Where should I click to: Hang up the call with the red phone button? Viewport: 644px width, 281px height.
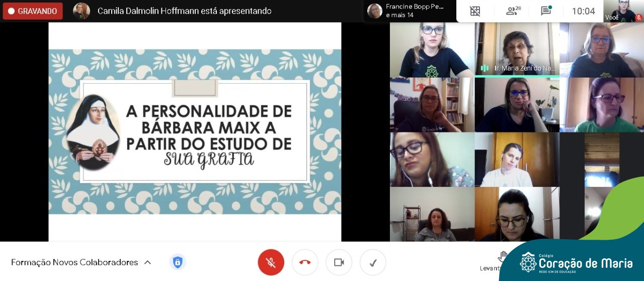point(305,262)
